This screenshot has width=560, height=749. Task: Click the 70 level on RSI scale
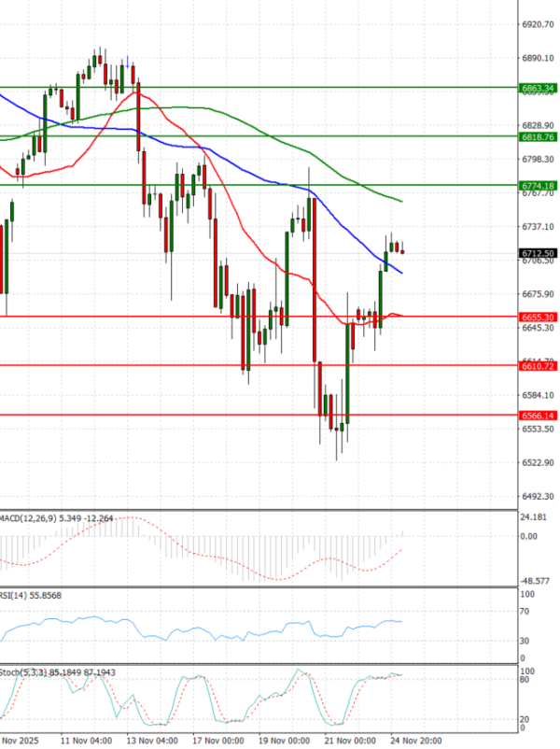click(525, 612)
